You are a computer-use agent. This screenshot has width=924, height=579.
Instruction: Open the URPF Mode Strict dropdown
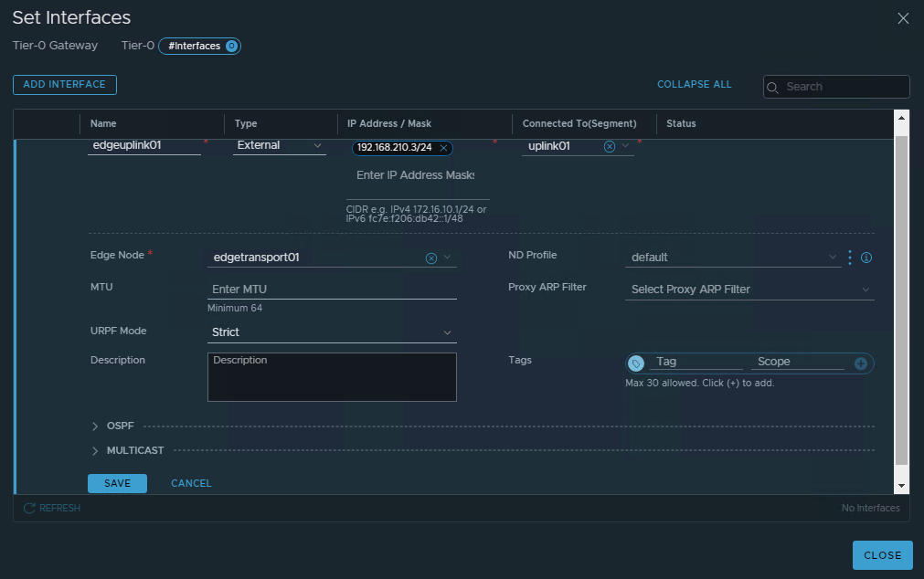pyautogui.click(x=332, y=332)
